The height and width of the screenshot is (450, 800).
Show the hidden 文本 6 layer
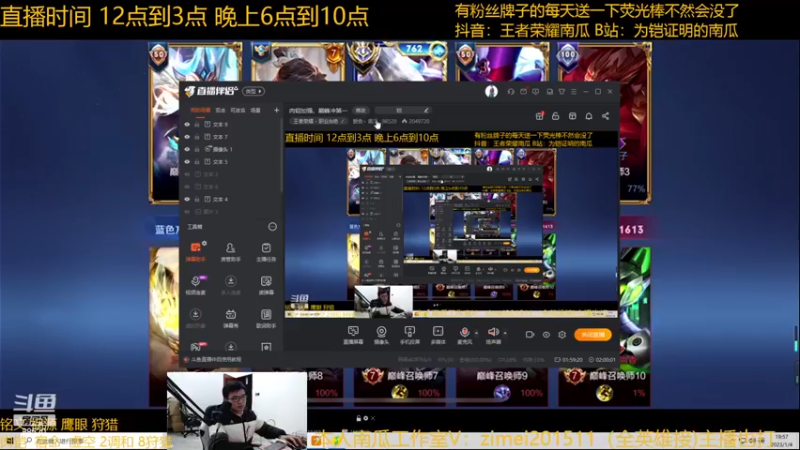[187, 187]
